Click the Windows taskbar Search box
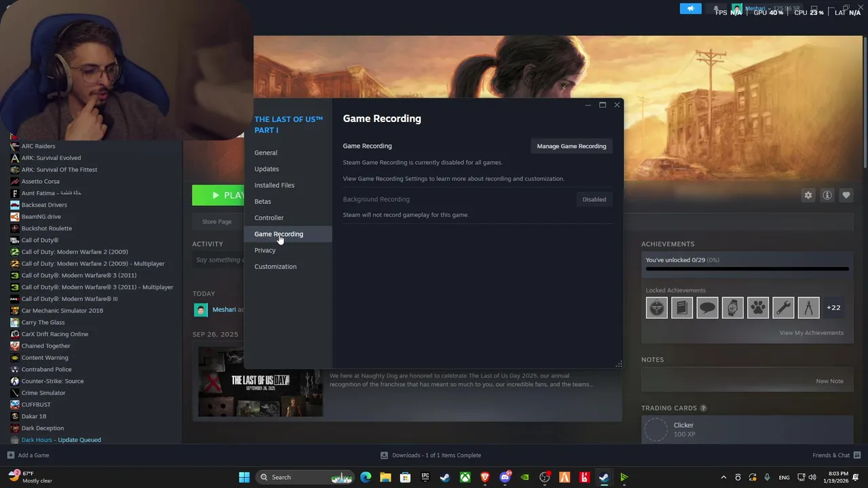868x488 pixels. (307, 477)
